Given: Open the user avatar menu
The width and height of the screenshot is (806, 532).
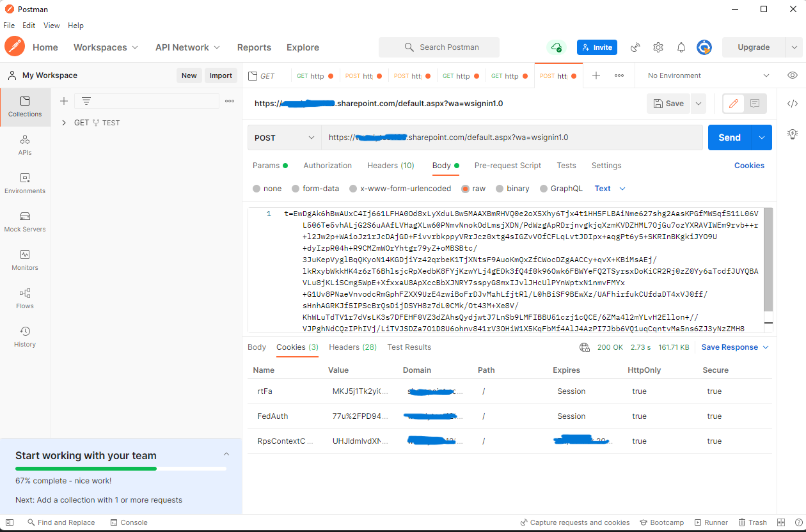Looking at the screenshot, I should (704, 47).
